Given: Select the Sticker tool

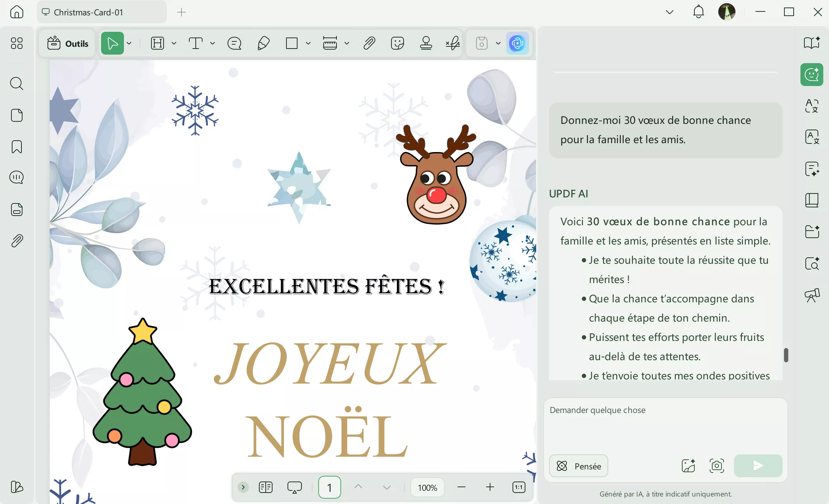Looking at the screenshot, I should click(397, 43).
